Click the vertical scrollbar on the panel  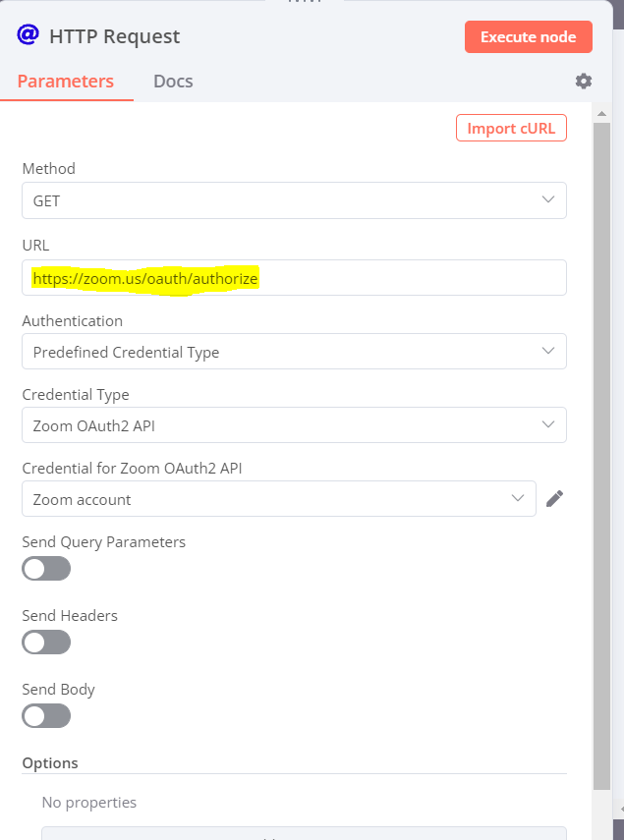click(601, 442)
